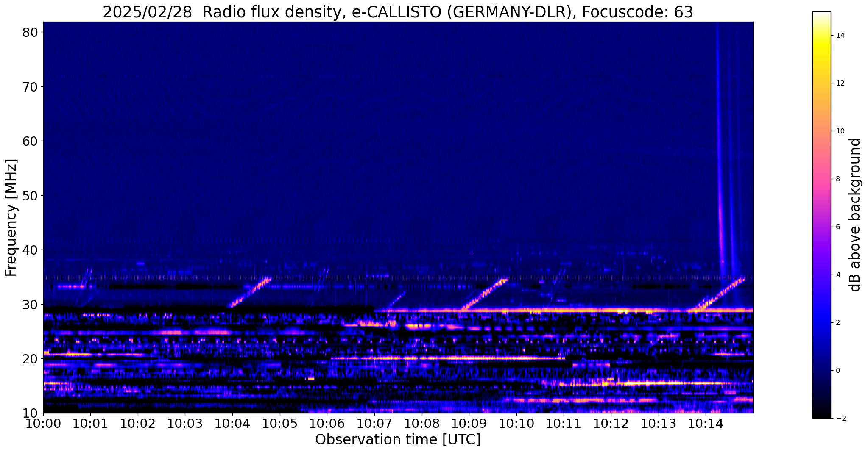This screenshot has width=868, height=452.
Task: Click the colorbar tick value 8
Action: (838, 179)
